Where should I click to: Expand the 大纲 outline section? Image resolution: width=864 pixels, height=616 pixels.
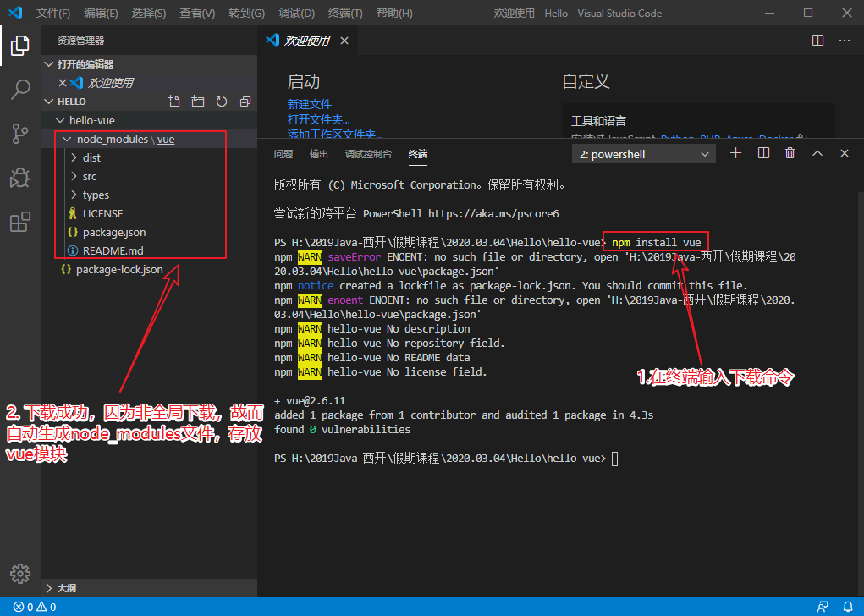click(x=149, y=588)
